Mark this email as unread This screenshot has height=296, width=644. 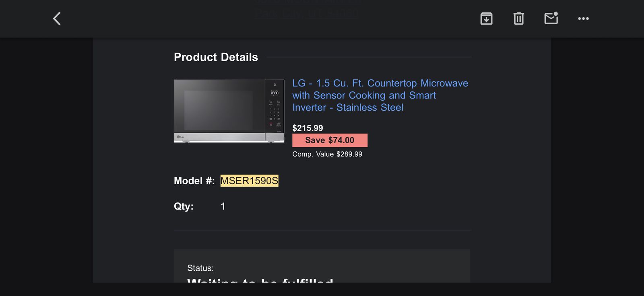coord(551,18)
